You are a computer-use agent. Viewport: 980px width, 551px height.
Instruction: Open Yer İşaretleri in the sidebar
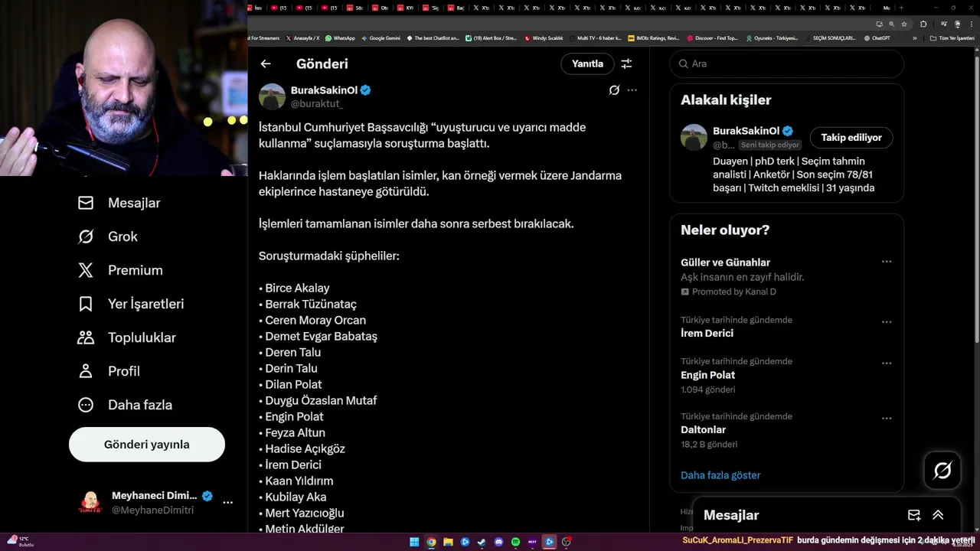[x=131, y=304]
